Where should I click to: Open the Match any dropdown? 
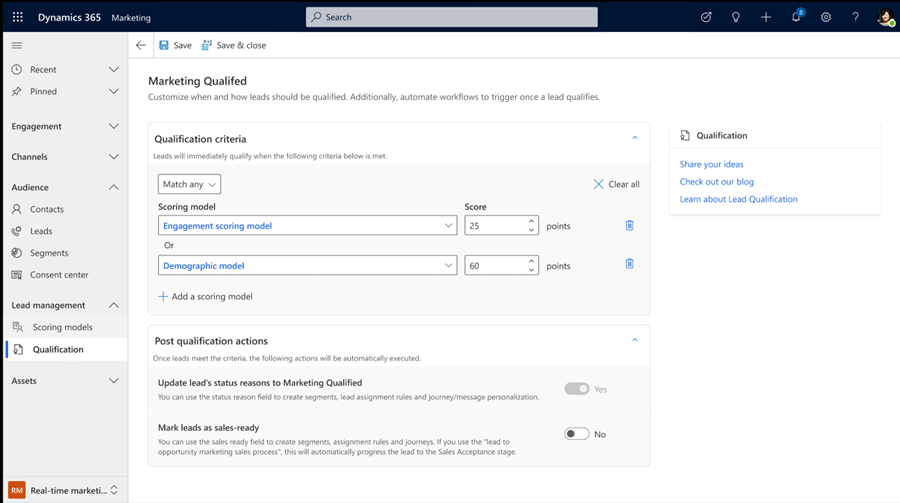pos(189,184)
